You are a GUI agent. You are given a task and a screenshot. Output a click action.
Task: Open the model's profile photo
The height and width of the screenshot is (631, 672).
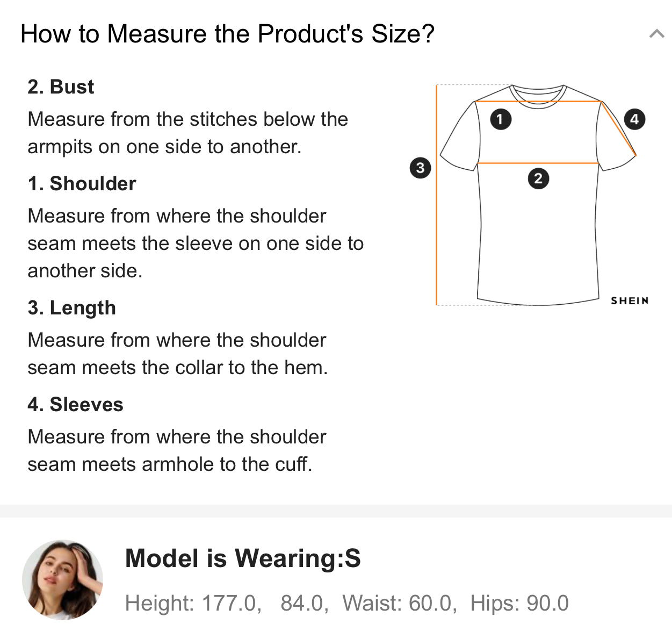62,579
